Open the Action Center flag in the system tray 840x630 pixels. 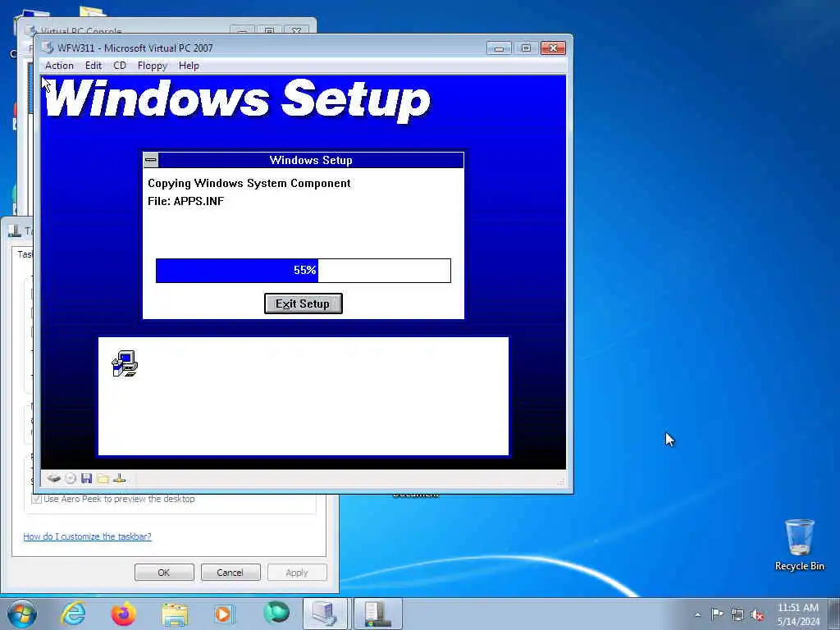[717, 614]
